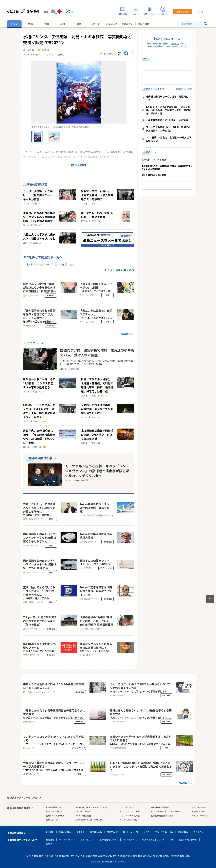This screenshot has width=216, height=868.
Task: Open the Ishikari weather icon
Action: click(56, 11)
